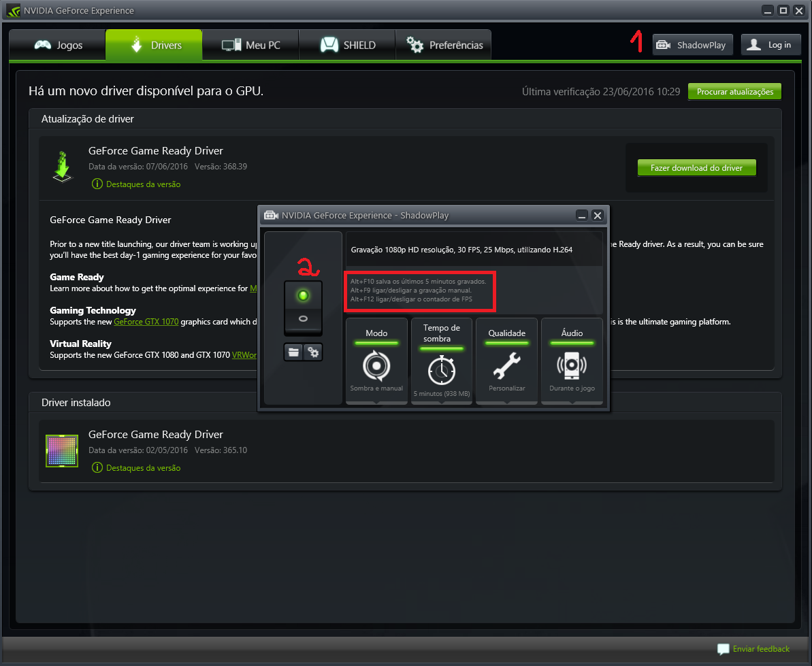Click the wrench icon under Qualidade
The height and width of the screenshot is (666, 812).
(x=506, y=366)
